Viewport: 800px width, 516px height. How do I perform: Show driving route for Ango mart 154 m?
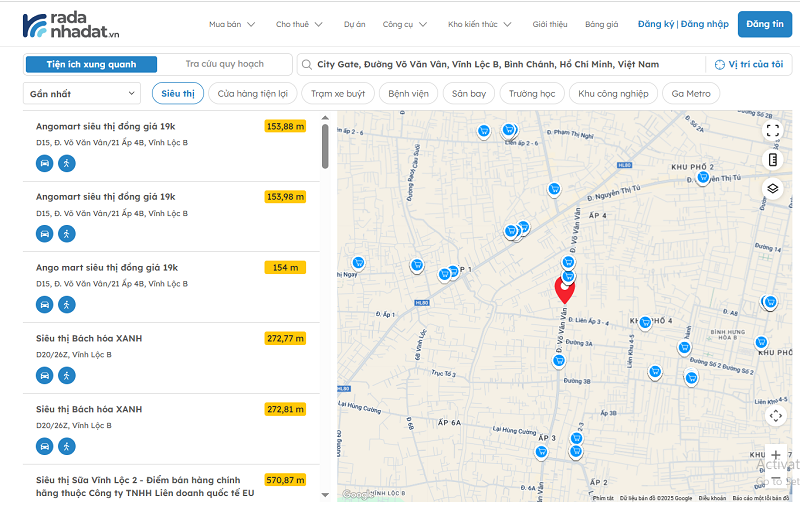coord(44,305)
